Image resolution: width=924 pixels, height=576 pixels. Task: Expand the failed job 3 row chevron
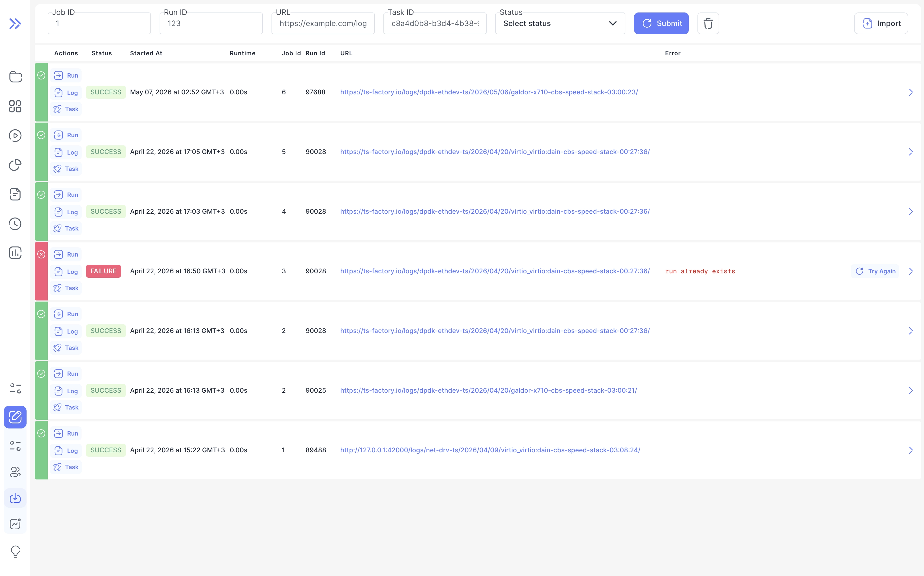coord(911,271)
